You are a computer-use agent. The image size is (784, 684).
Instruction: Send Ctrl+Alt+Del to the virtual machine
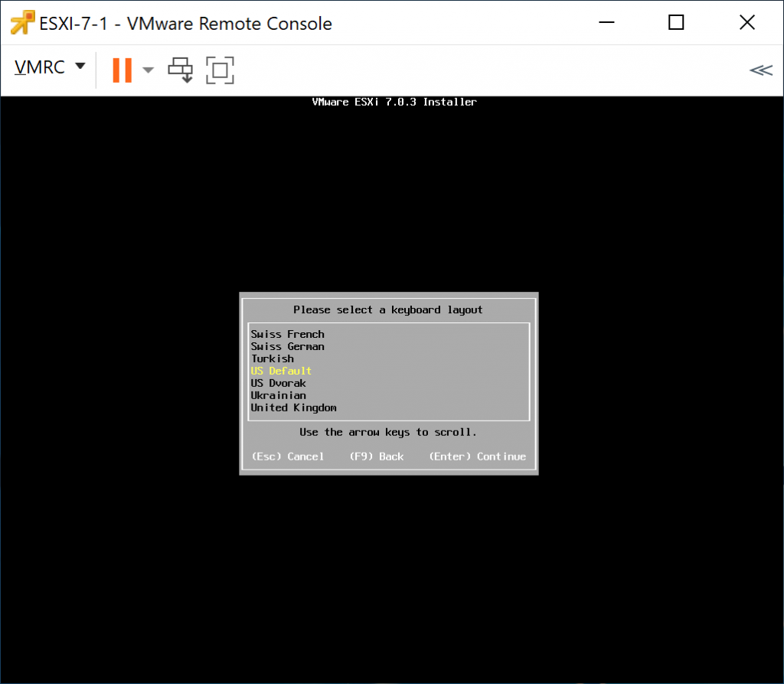point(181,70)
